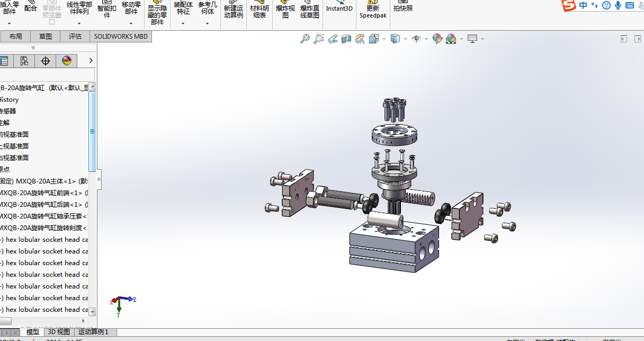Image resolution: width=644 pixels, height=341 pixels.
Task: Click the Instant3D toolbar button
Action: pyautogui.click(x=339, y=8)
